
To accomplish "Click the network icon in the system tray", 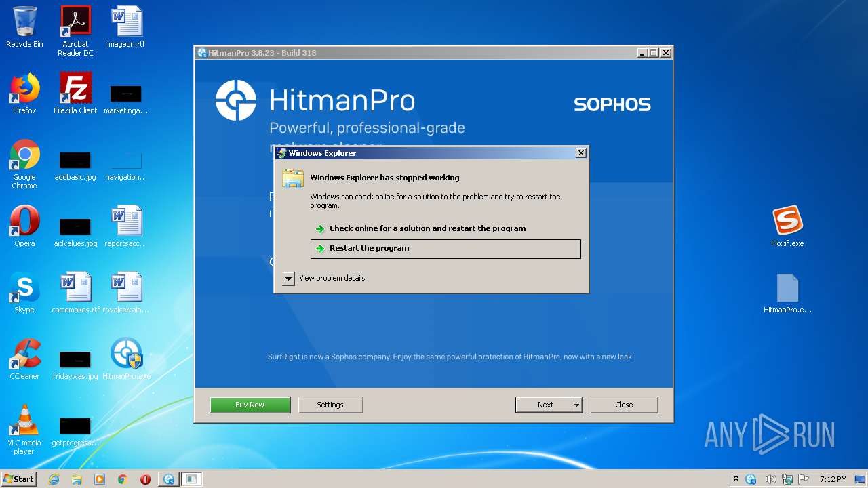I will (x=787, y=479).
